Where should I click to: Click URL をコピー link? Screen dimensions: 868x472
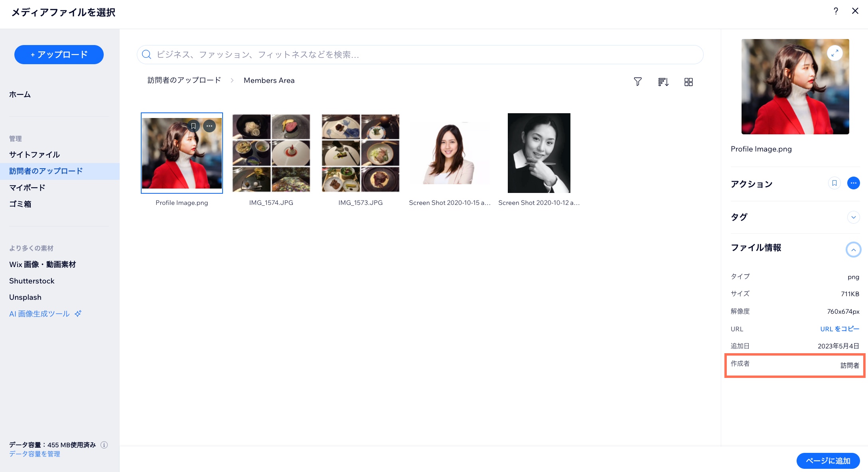[839, 329]
